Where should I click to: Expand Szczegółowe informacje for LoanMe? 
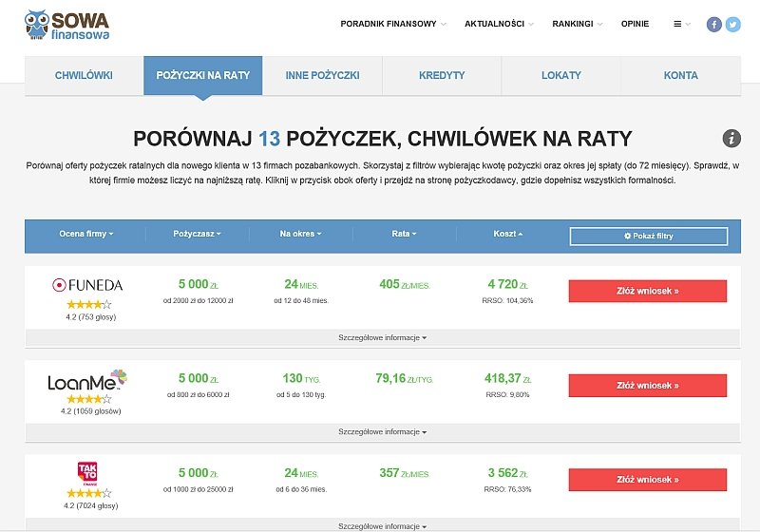[383, 431]
